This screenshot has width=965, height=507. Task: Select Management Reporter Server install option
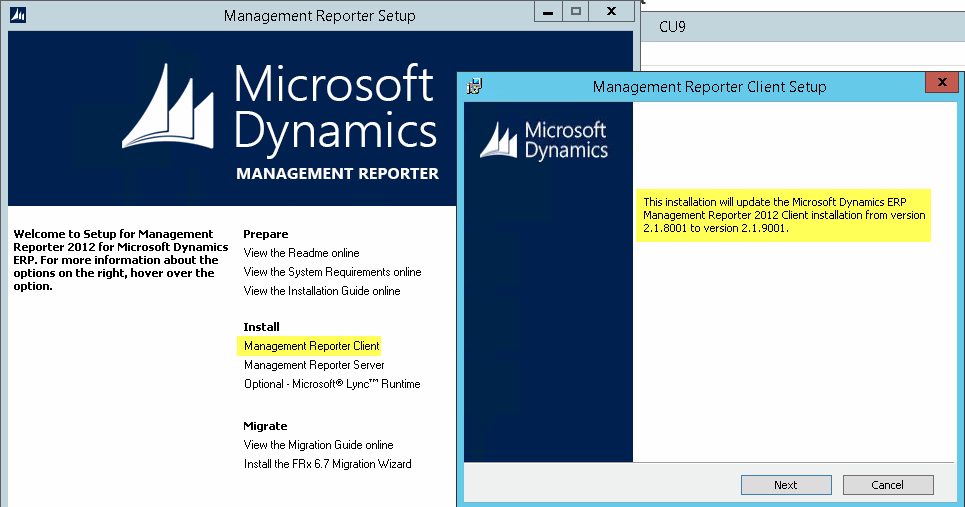[314, 365]
